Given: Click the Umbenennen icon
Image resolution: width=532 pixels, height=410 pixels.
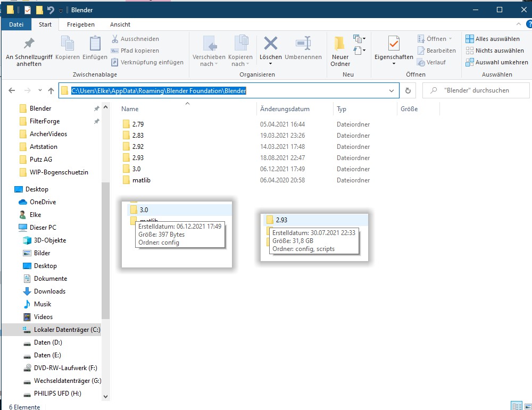Looking at the screenshot, I should pyautogui.click(x=303, y=43).
